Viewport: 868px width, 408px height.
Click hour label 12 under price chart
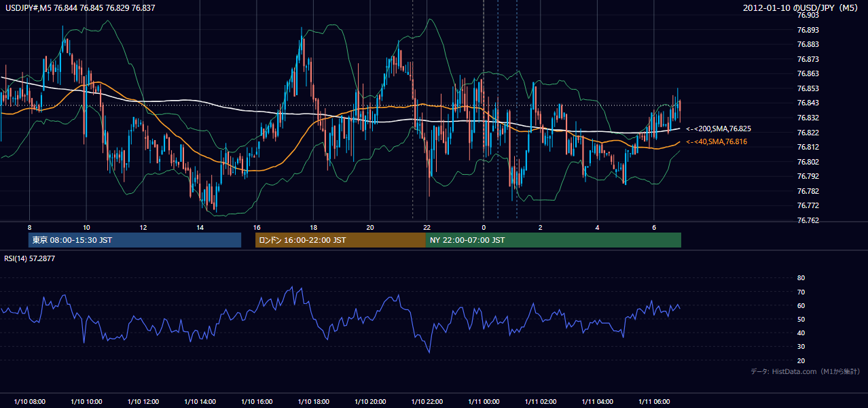(x=143, y=227)
